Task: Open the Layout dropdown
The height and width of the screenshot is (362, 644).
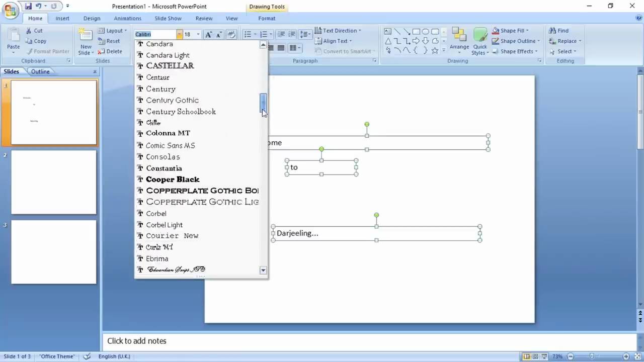Action: (x=112, y=31)
